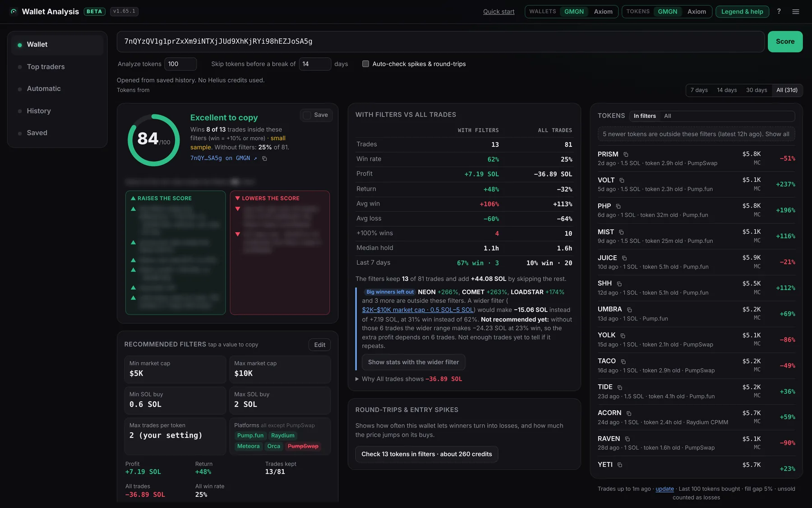Edit the recommended filters
The image size is (812, 508).
319,345
